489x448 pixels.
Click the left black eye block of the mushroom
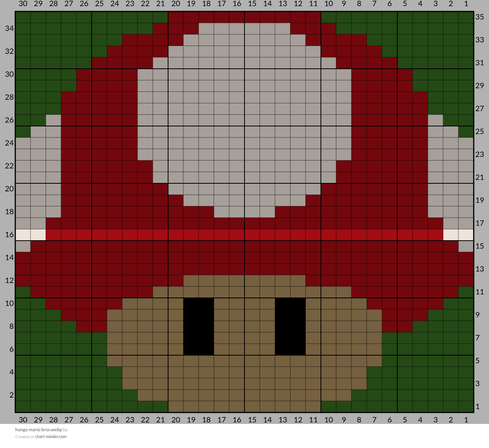tap(199, 327)
